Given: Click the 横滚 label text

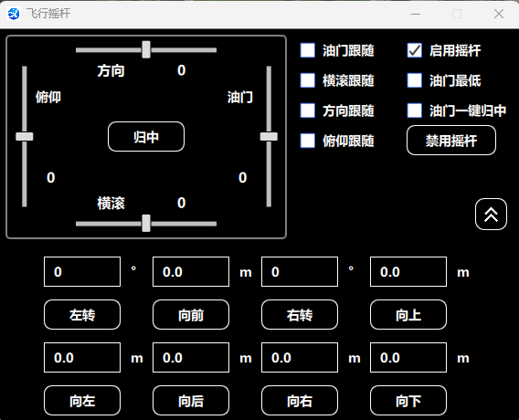Looking at the screenshot, I should pyautogui.click(x=111, y=203).
